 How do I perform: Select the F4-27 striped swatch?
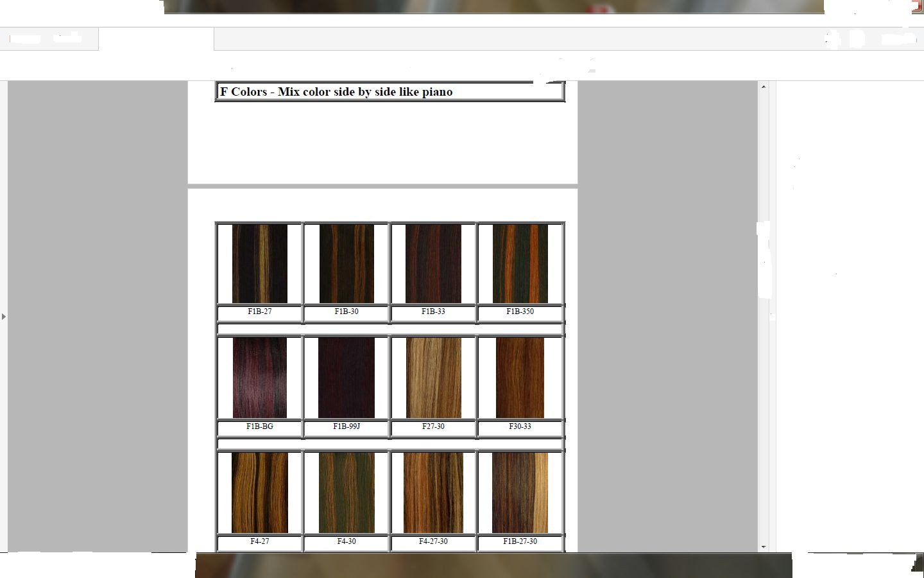[260, 493]
